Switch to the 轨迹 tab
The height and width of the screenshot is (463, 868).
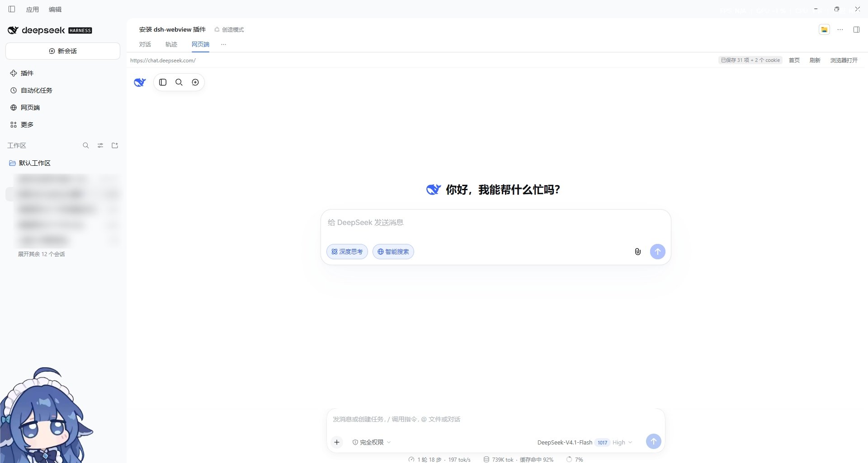click(171, 44)
